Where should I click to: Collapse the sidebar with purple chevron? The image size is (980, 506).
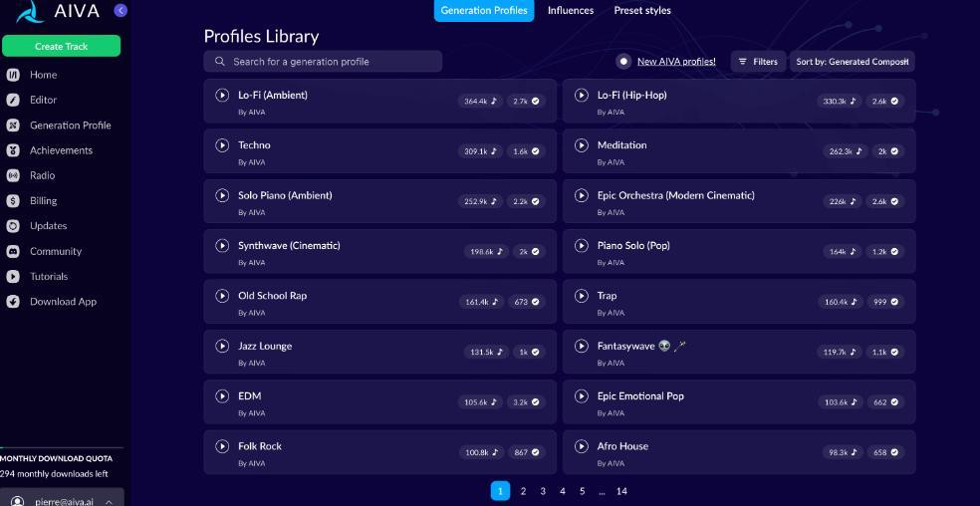tap(122, 10)
